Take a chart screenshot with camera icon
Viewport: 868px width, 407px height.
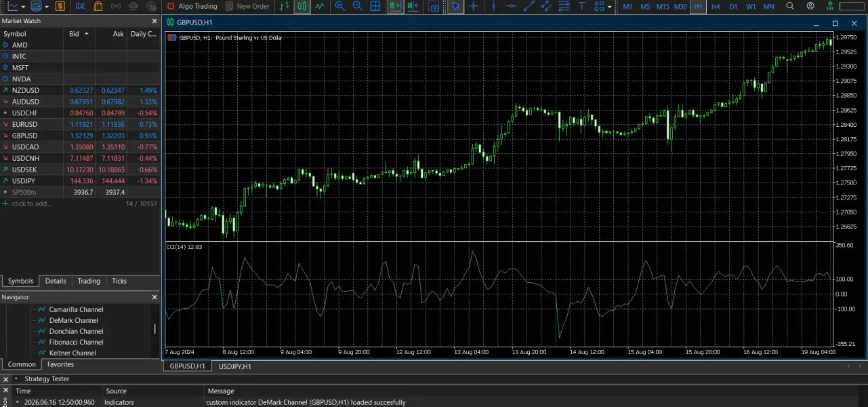point(434,6)
